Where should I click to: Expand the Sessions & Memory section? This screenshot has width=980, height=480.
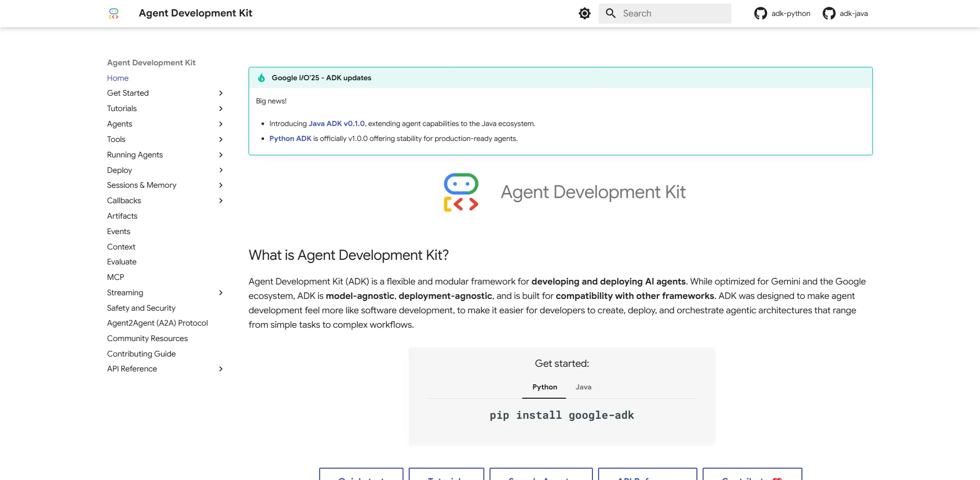pos(221,185)
